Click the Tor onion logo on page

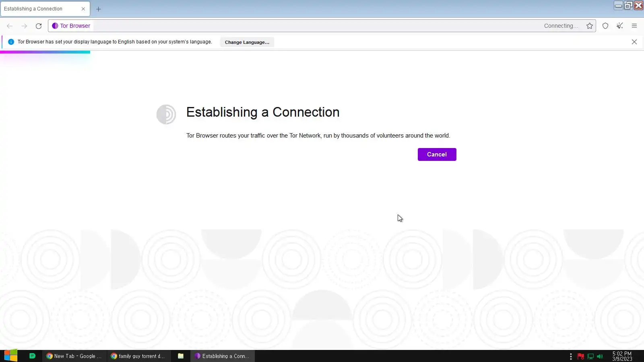pos(166,114)
